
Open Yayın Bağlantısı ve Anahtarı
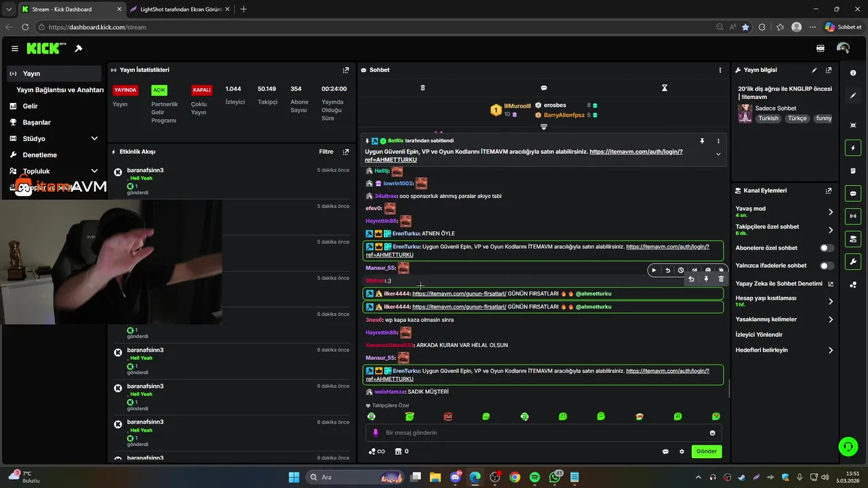[x=60, y=89]
